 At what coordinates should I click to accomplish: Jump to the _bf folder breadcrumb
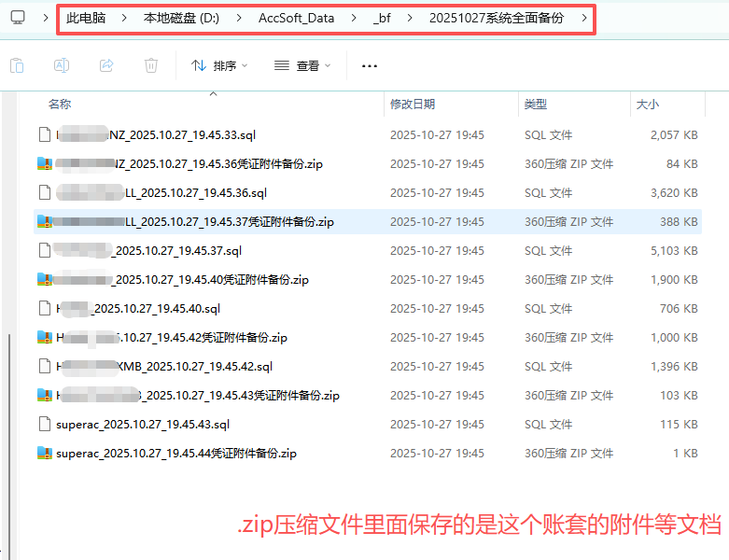(382, 18)
